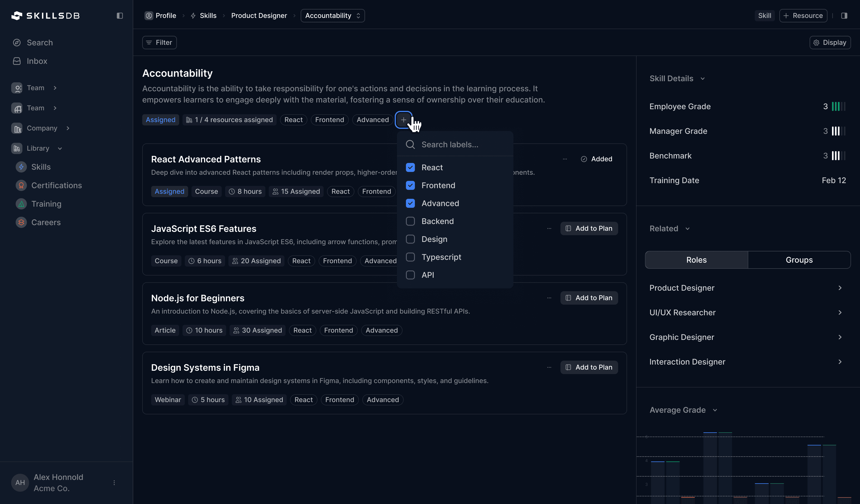
Task: Focus the Search labels input field
Action: 461,144
